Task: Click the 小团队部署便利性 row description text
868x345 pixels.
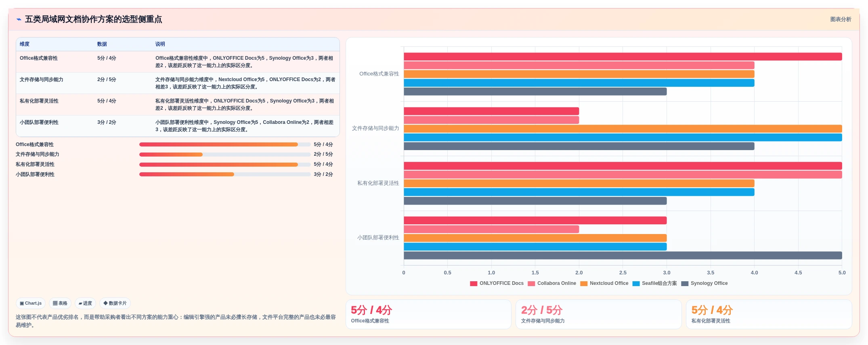Action: coord(245,126)
